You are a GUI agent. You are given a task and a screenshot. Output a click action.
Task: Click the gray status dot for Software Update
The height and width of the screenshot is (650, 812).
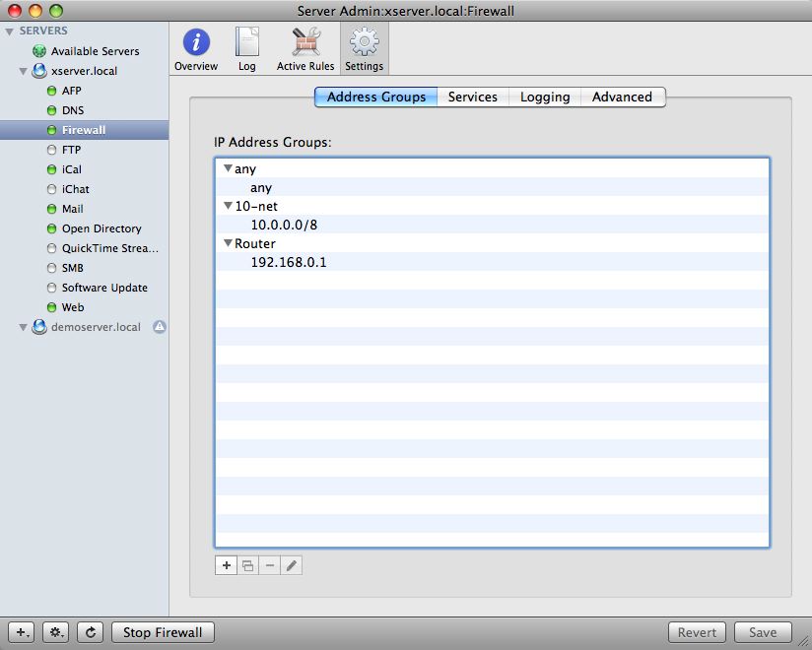point(51,288)
